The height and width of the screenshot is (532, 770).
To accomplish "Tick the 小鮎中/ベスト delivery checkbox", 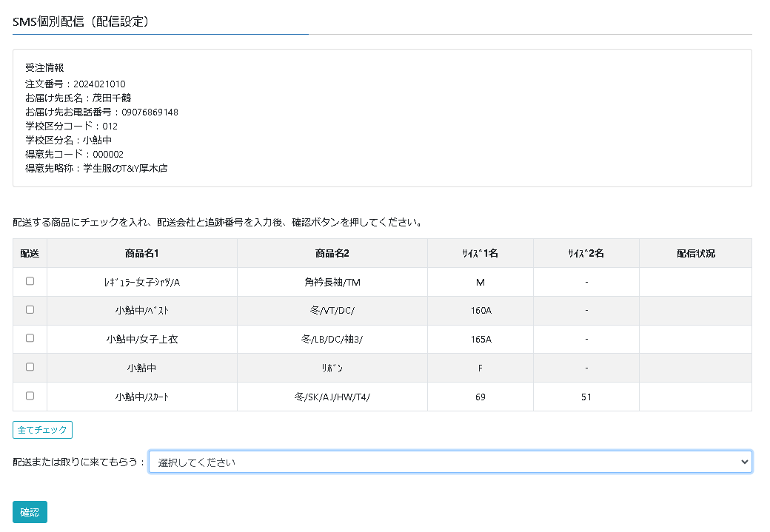I will 30,310.
